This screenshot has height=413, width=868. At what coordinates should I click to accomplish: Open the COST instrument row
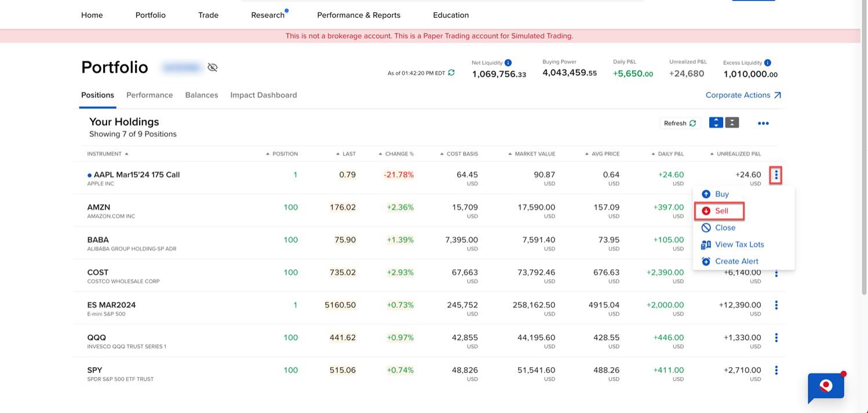click(x=98, y=272)
